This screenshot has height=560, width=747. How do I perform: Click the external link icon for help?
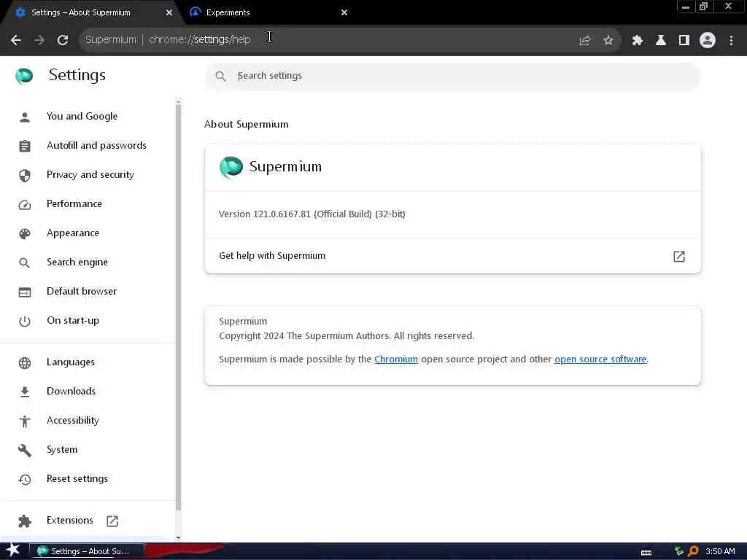(x=679, y=257)
